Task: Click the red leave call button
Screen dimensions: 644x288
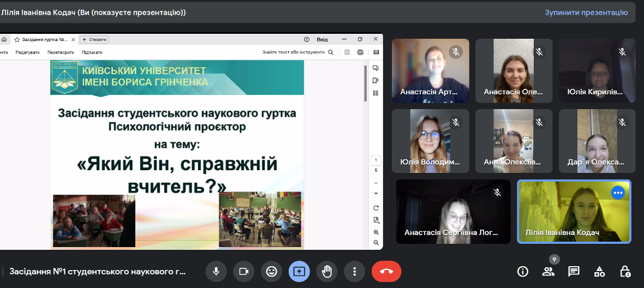Action: [x=386, y=271]
